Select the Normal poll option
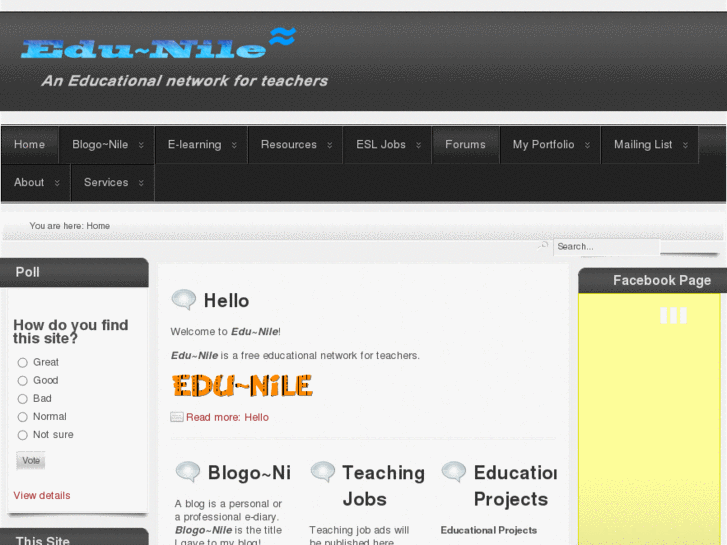The height and width of the screenshot is (545, 727). point(23,417)
